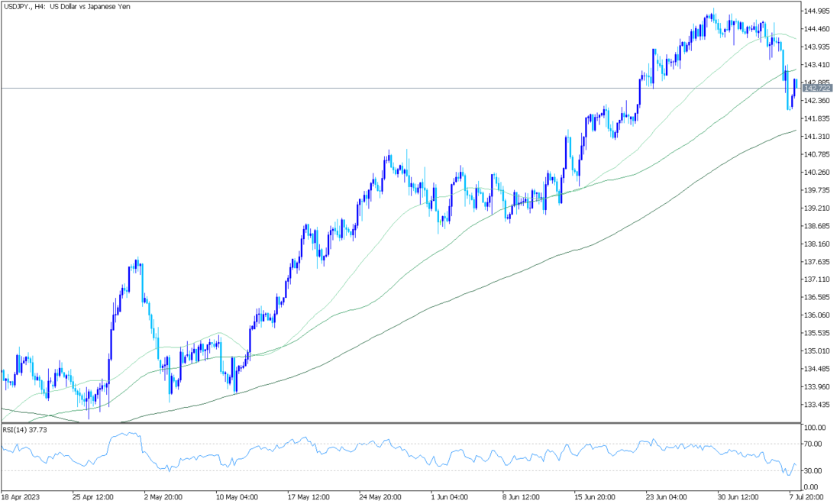Screen dimensions: 840x504
Task: Click the 2 May 20:00 time label
Action: (163, 497)
